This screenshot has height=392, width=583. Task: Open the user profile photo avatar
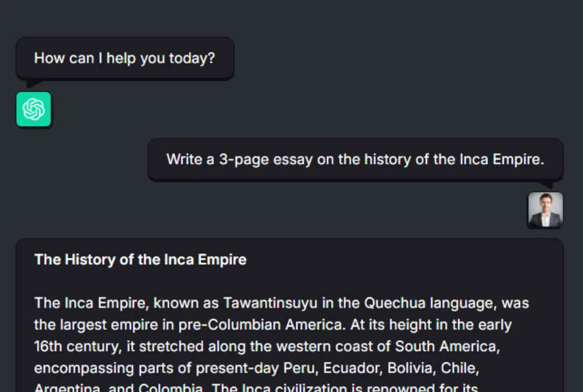pos(545,210)
